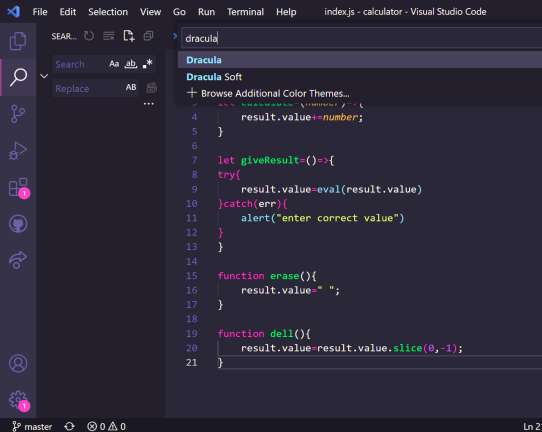The image size is (542, 432).
Task: Open the View menu
Action: (x=150, y=12)
